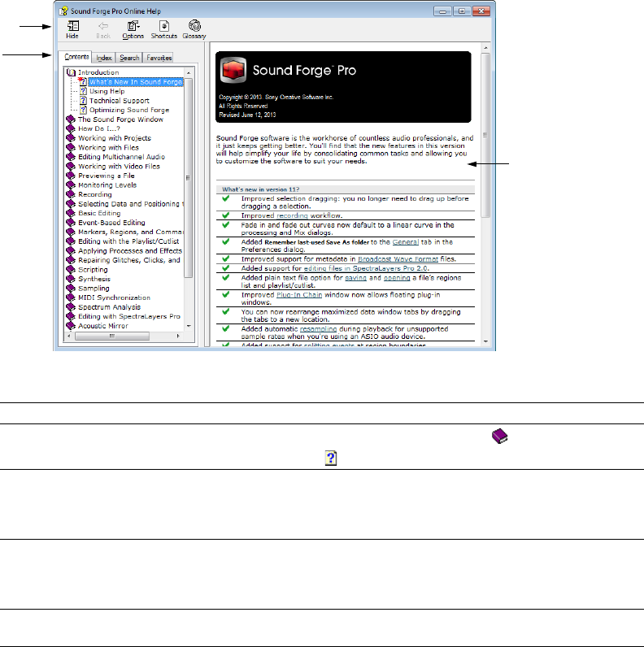Click contents tree horizontal scrollbar thumb
The image size is (644, 647).
click(x=112, y=337)
